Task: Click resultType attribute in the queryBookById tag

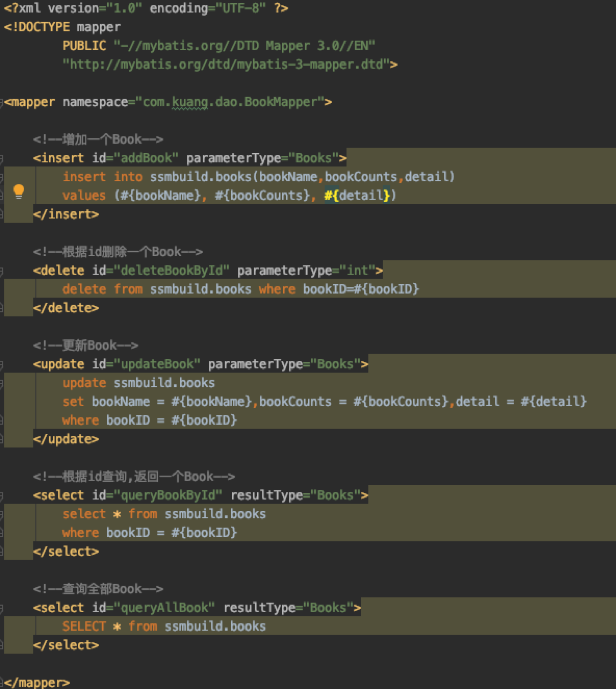Action: (x=266, y=496)
